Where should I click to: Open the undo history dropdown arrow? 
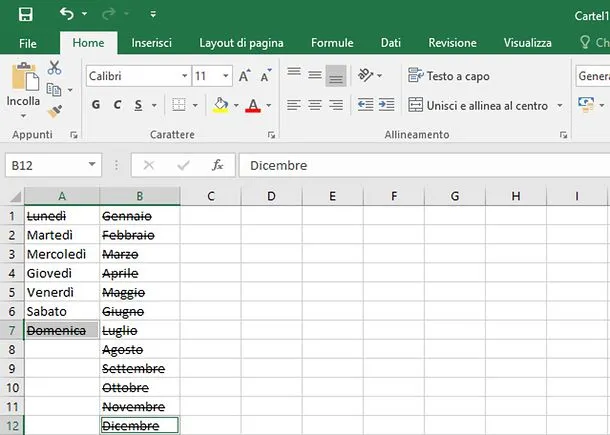[84, 14]
